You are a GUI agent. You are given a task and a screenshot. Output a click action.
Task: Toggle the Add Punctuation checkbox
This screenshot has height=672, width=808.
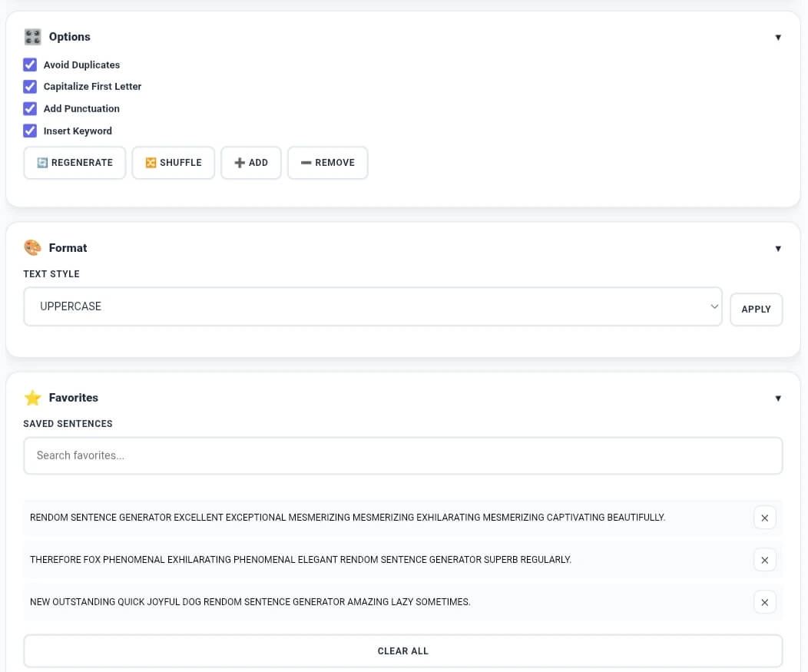tap(29, 108)
